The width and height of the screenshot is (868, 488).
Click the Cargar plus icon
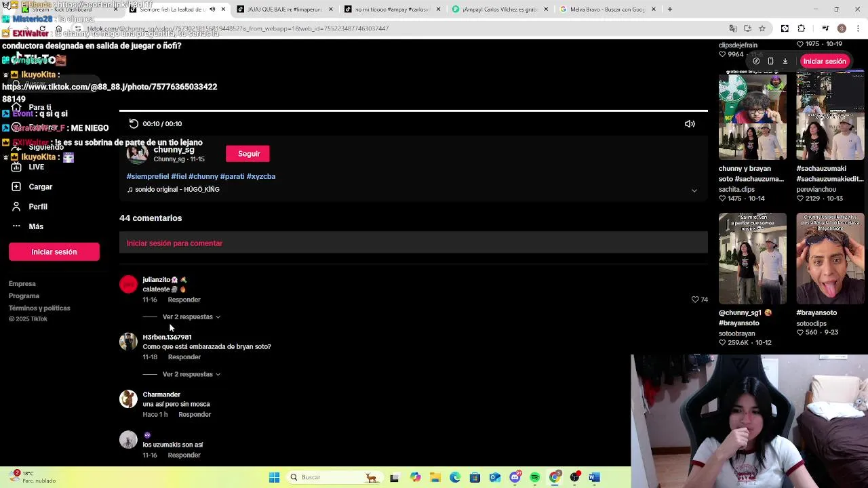pos(16,186)
